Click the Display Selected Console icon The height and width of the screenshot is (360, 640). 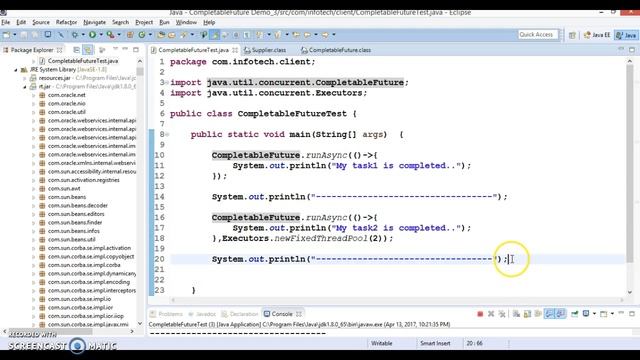point(586,314)
